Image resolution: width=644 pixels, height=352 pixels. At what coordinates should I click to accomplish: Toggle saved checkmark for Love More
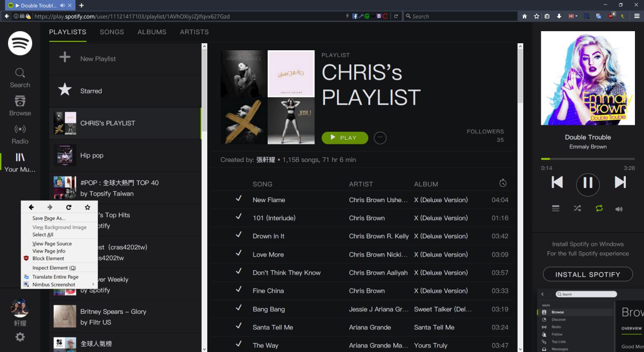coord(239,253)
